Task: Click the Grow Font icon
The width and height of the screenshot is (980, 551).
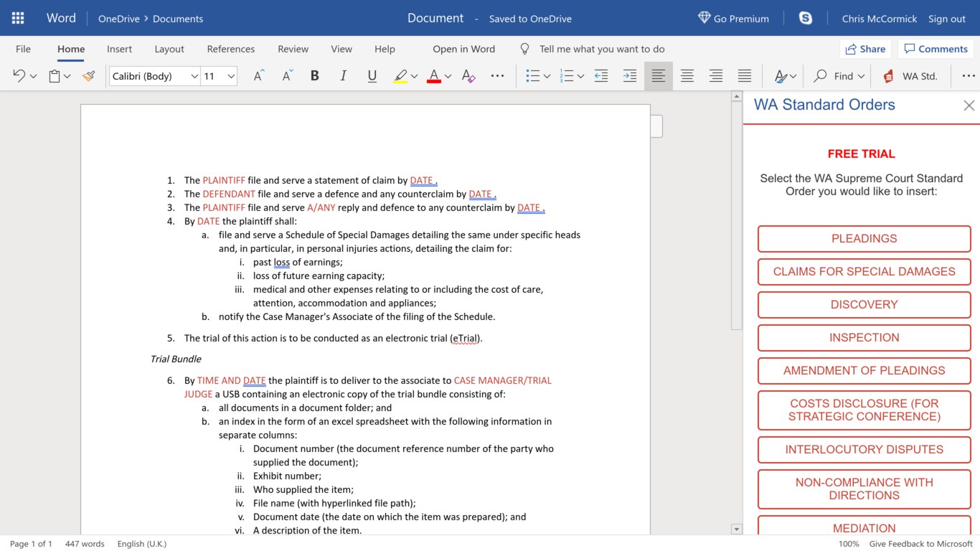Action: pyautogui.click(x=259, y=76)
